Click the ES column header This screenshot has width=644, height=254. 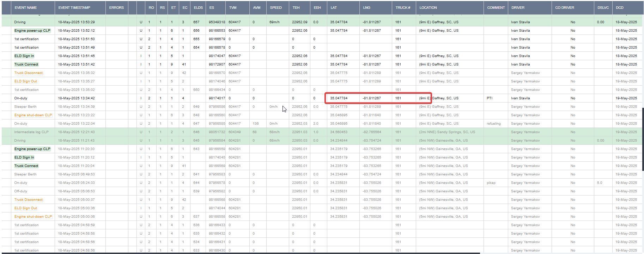click(x=212, y=7)
